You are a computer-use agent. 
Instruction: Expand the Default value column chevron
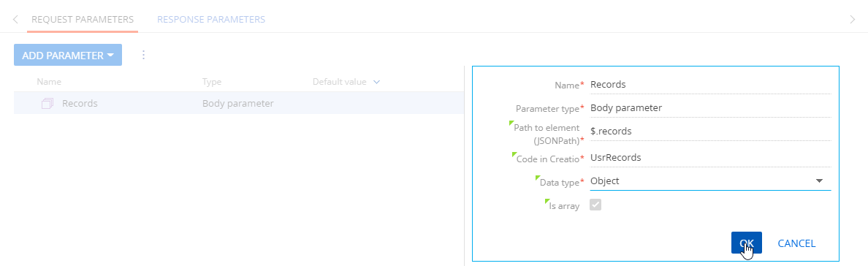pyautogui.click(x=377, y=82)
